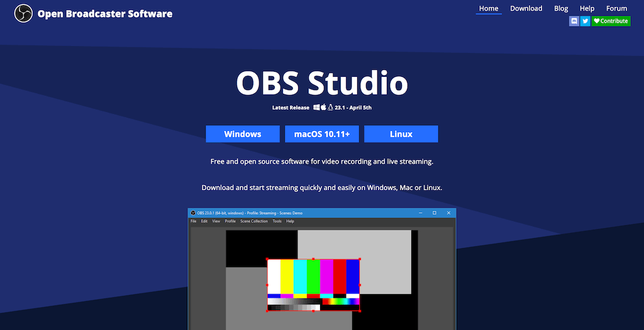Open the Blog page
The image size is (644, 330).
point(561,8)
